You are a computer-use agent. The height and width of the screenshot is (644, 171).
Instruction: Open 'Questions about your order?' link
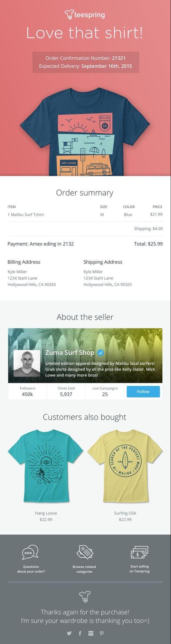(31, 569)
